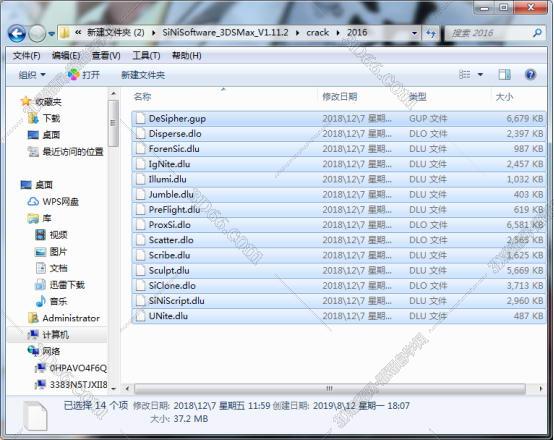The height and width of the screenshot is (440, 554).
Task: Click SiNiScript.dlu file icon
Action: [141, 301]
